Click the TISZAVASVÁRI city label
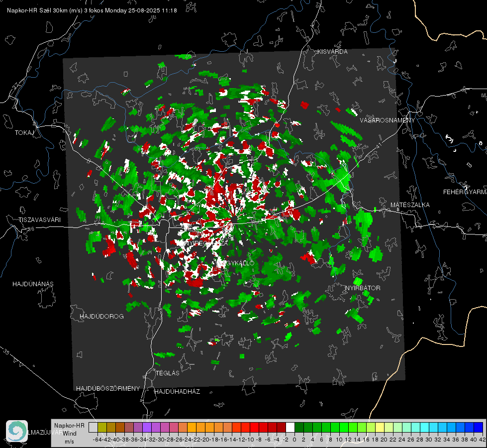This screenshot has width=487, height=448. [x=39, y=220]
